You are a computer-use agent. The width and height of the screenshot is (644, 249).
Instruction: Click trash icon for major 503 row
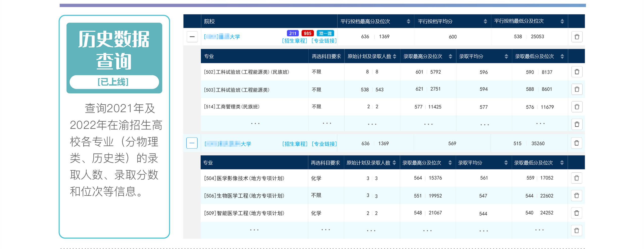pos(577,89)
